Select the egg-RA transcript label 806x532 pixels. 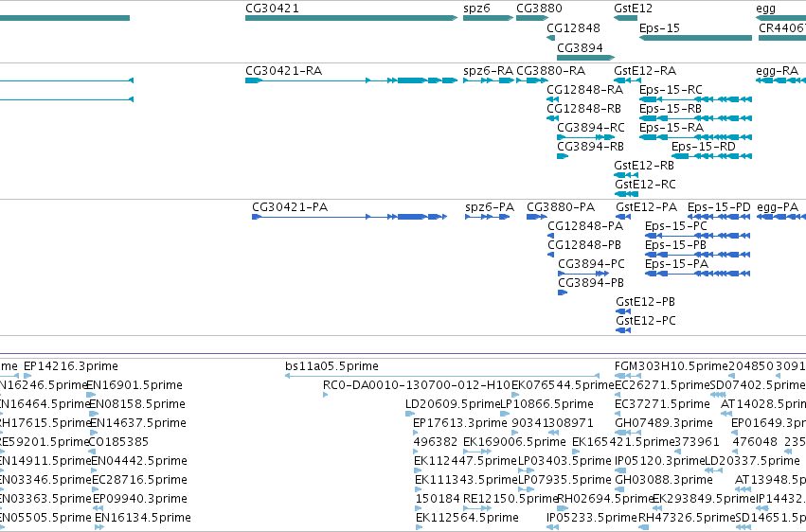777,71
